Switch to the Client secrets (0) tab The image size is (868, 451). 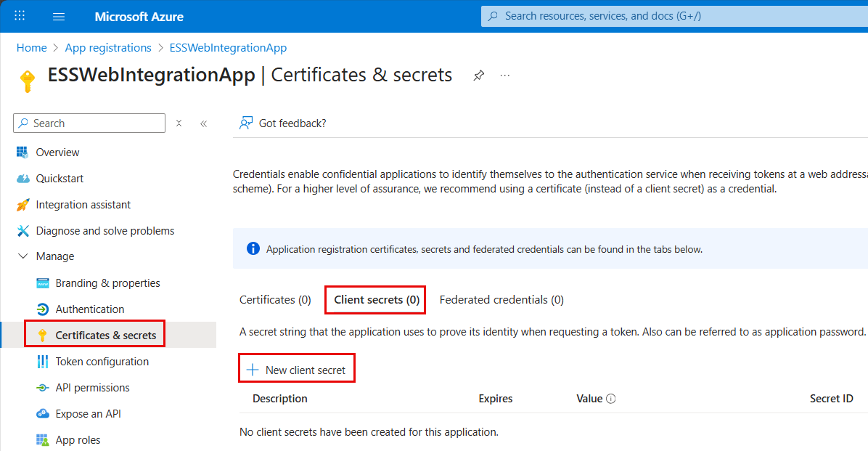click(377, 300)
